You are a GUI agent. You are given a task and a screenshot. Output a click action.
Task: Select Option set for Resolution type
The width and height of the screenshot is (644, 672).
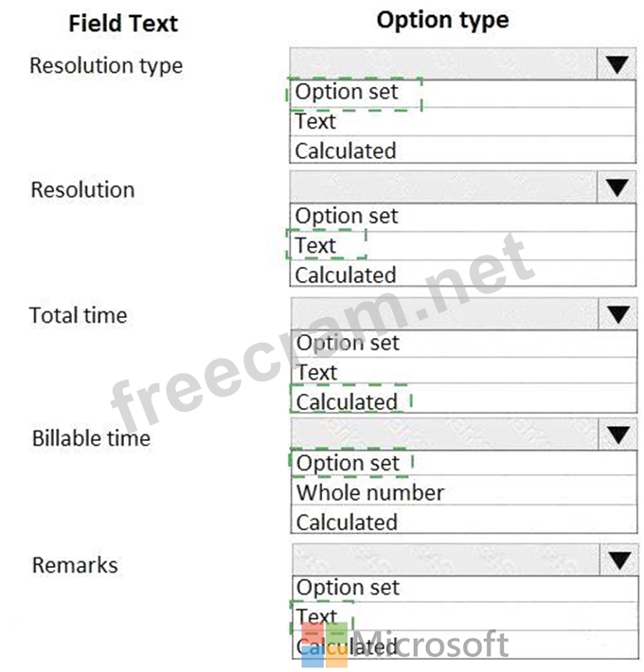tap(347, 93)
